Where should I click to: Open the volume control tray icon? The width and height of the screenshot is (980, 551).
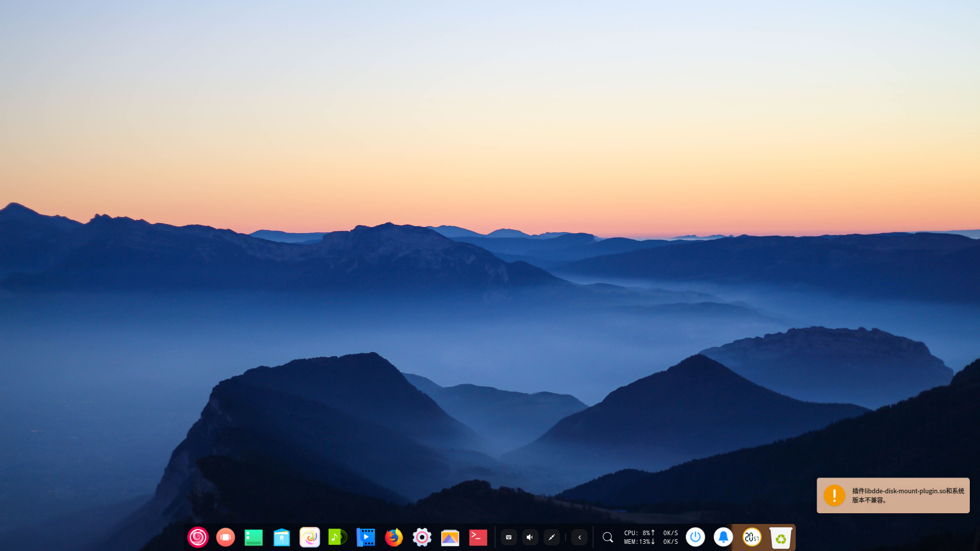click(530, 537)
